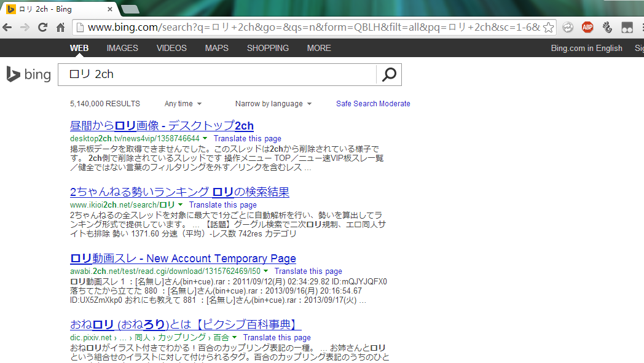Bookmark this page with the star icon

pyautogui.click(x=548, y=28)
